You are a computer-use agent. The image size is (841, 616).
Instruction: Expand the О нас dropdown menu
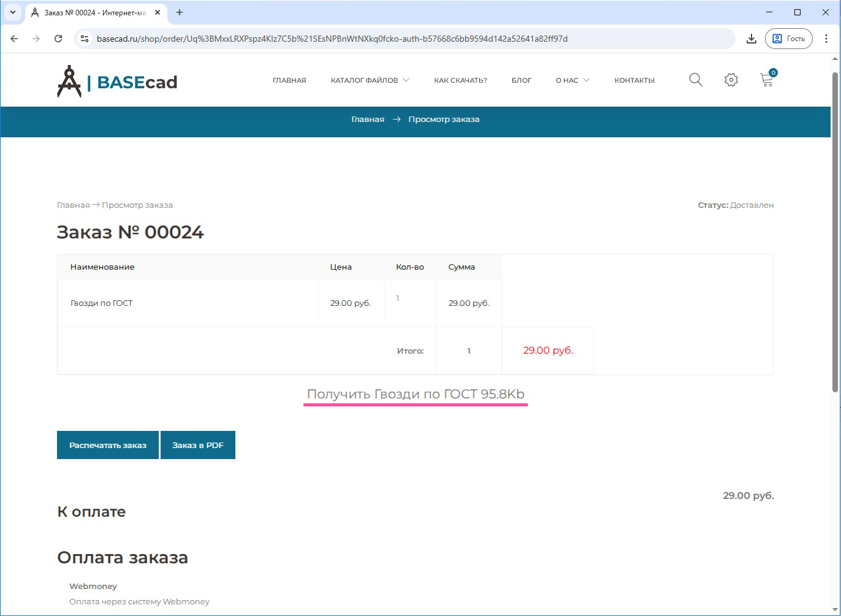point(573,80)
